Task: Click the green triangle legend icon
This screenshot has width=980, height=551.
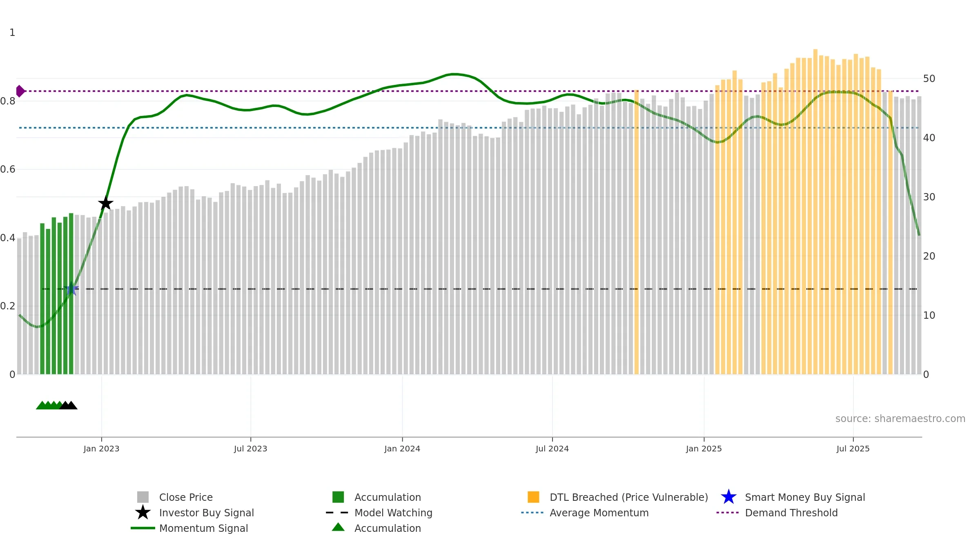Action: pyautogui.click(x=338, y=527)
